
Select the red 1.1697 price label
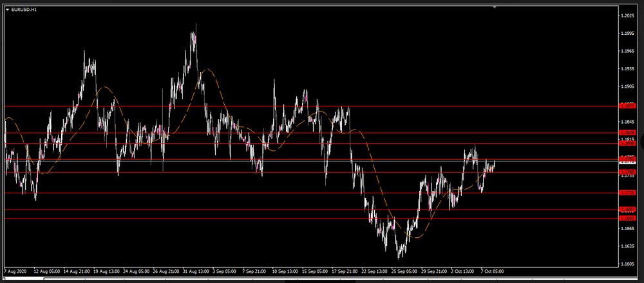tap(627, 210)
